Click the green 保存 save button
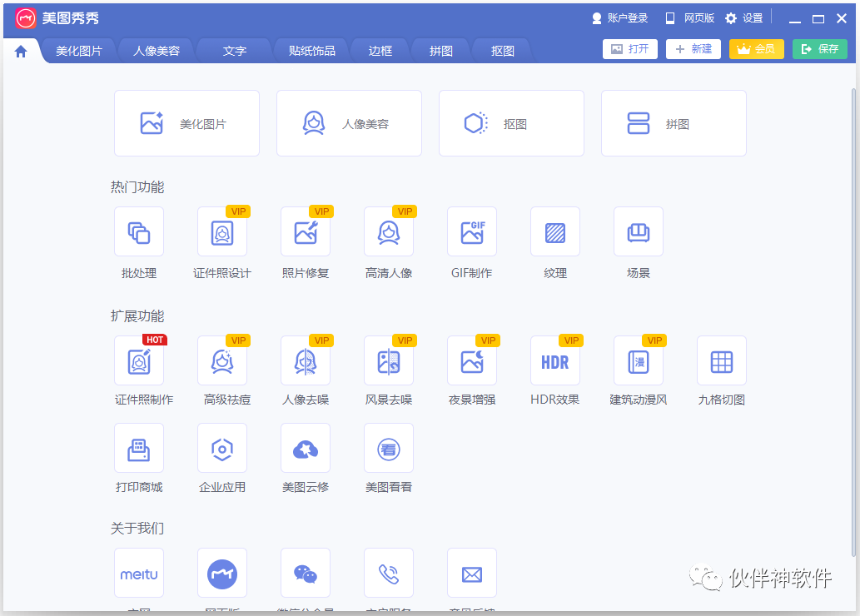This screenshot has height=616, width=860. pos(819,49)
